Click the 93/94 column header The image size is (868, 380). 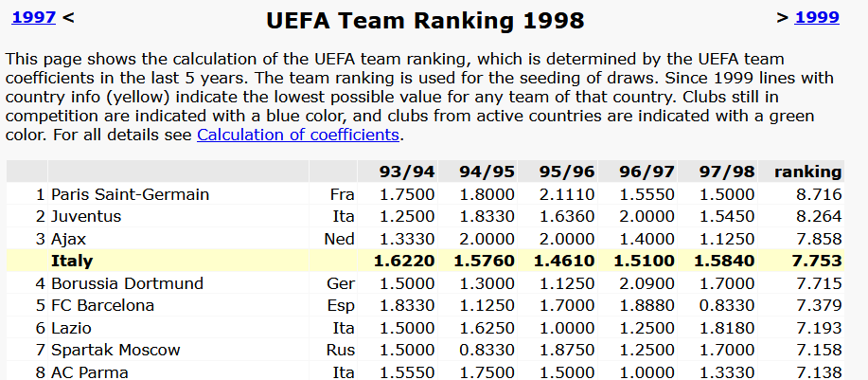(x=407, y=172)
